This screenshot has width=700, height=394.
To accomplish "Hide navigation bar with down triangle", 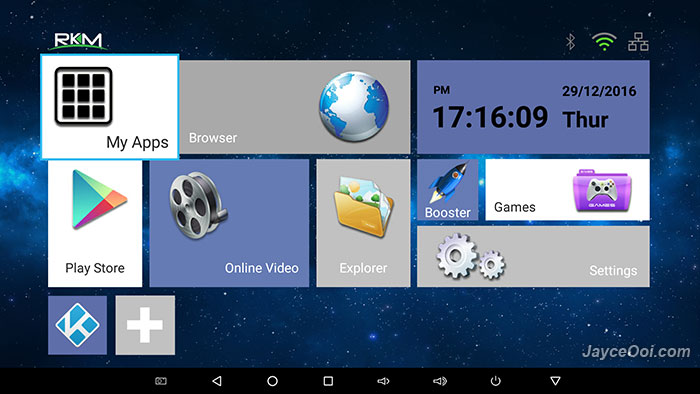I will click(555, 381).
